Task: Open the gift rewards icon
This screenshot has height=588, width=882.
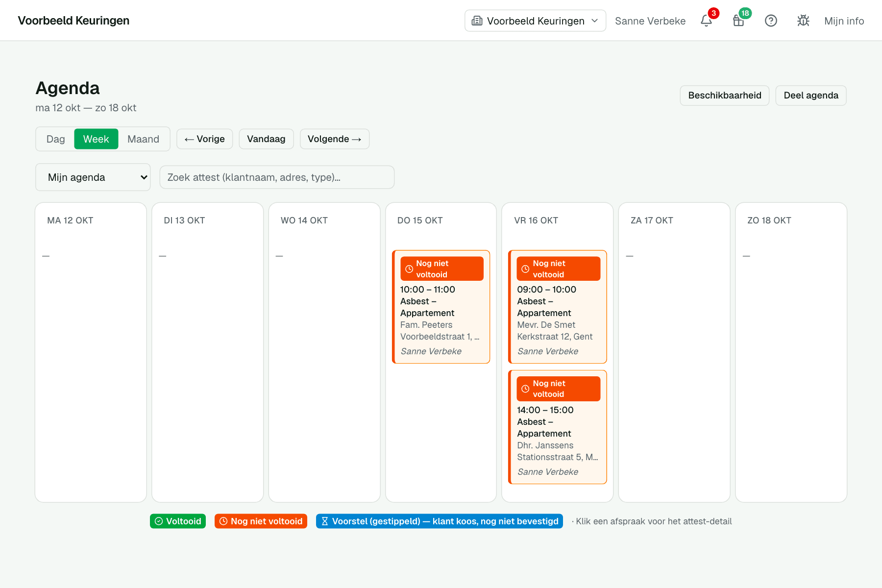Action: (x=738, y=21)
